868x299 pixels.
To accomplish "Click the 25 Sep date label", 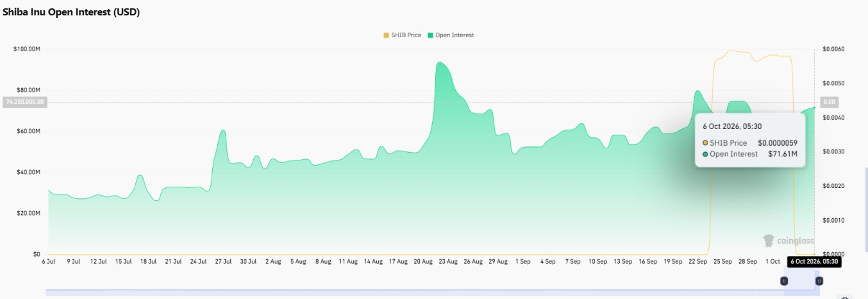I will click(723, 262).
